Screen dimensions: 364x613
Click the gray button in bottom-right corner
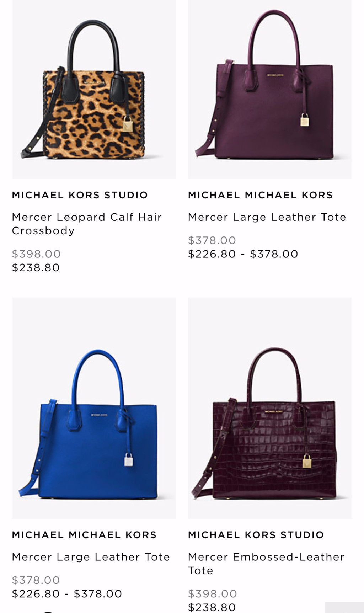tap(344, 607)
